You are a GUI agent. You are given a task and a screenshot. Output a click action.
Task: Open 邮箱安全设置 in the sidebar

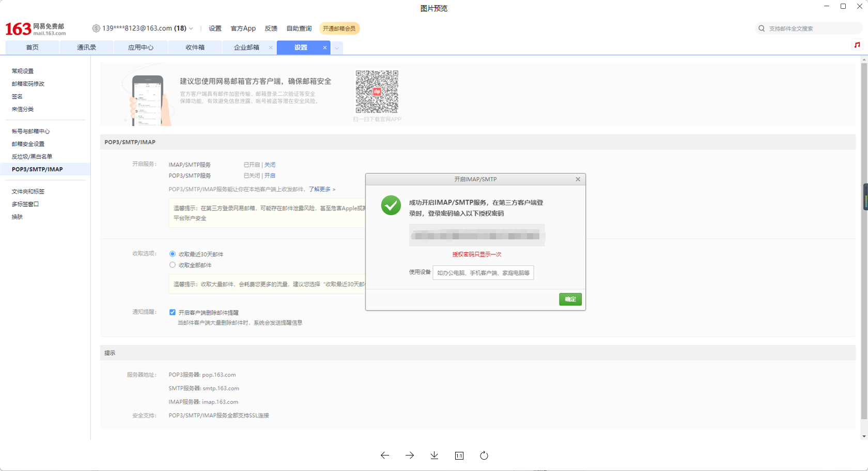point(28,144)
